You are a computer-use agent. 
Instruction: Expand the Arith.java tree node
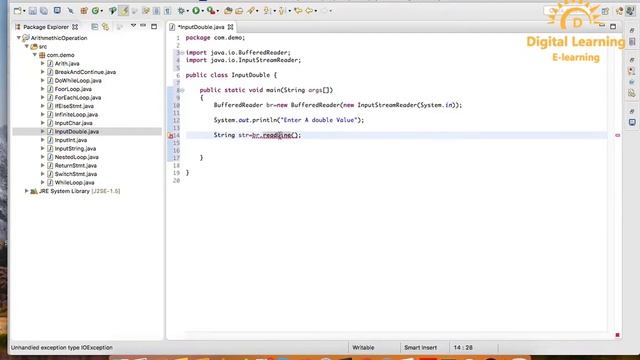pyautogui.click(x=42, y=64)
